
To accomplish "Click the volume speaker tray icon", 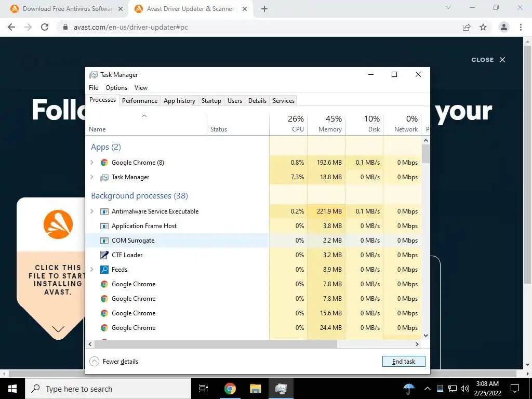I will tap(465, 389).
